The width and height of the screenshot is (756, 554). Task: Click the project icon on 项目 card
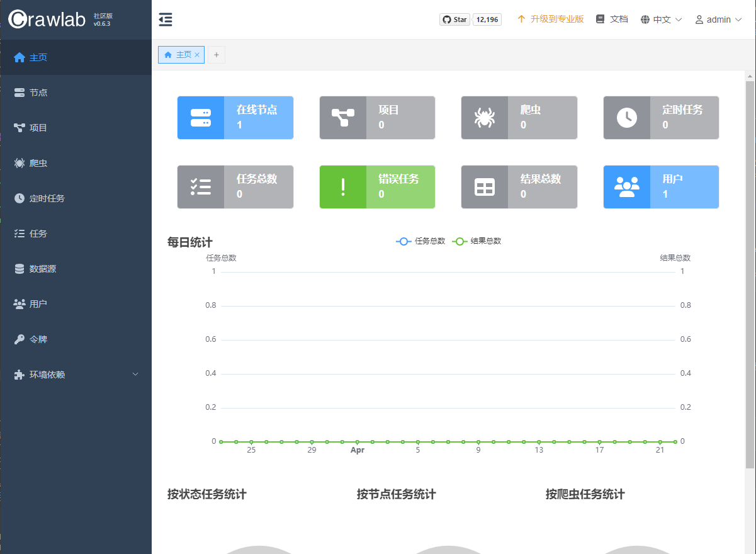(343, 118)
